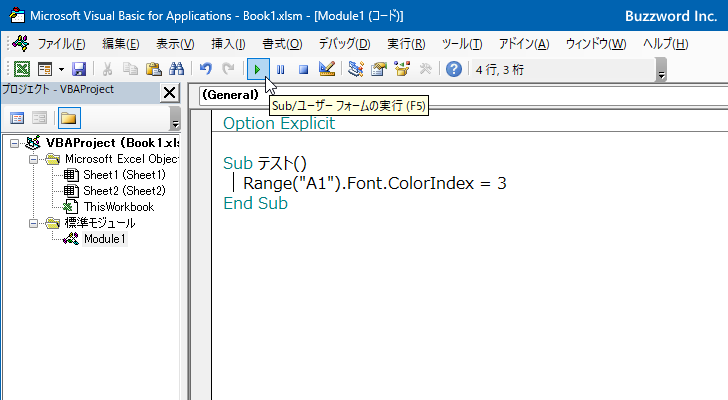Click the Paste clipboard icon
Screen dimensions: 728x400
point(154,70)
